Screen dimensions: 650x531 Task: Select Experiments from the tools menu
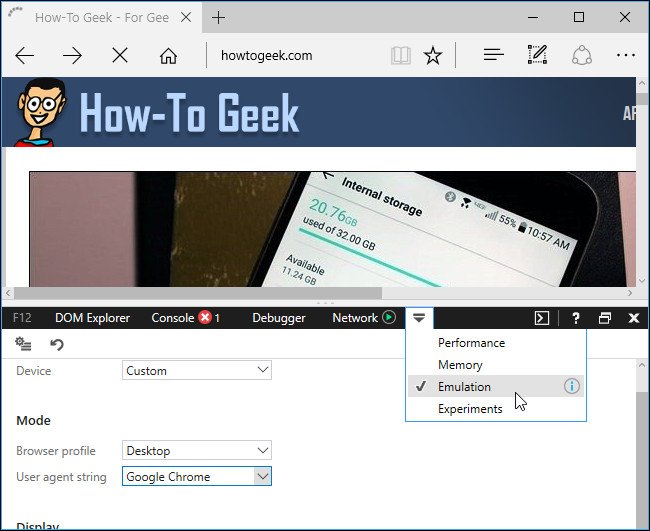pos(496,409)
